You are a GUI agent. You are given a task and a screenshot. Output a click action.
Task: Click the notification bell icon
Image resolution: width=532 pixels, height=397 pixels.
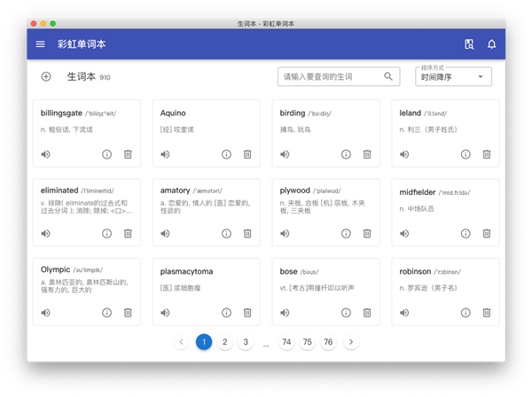(x=491, y=44)
